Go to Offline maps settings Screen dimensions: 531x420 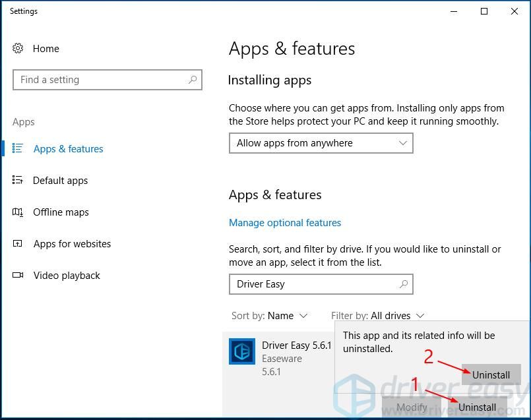[x=61, y=212]
